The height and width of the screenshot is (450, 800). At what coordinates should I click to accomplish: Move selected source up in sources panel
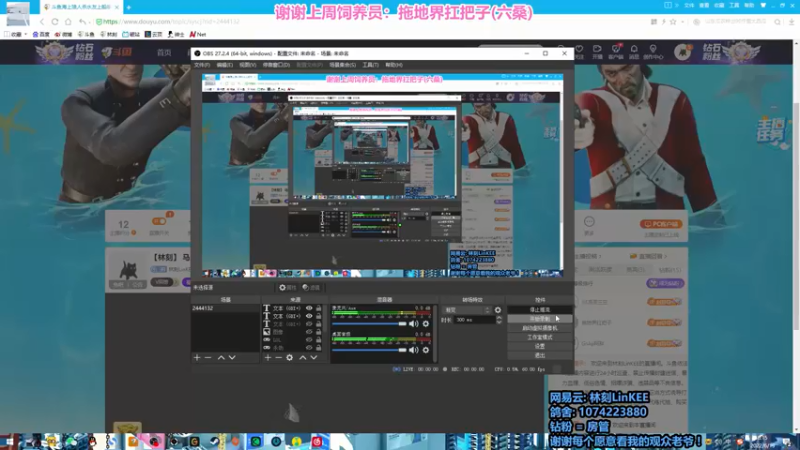(303, 358)
